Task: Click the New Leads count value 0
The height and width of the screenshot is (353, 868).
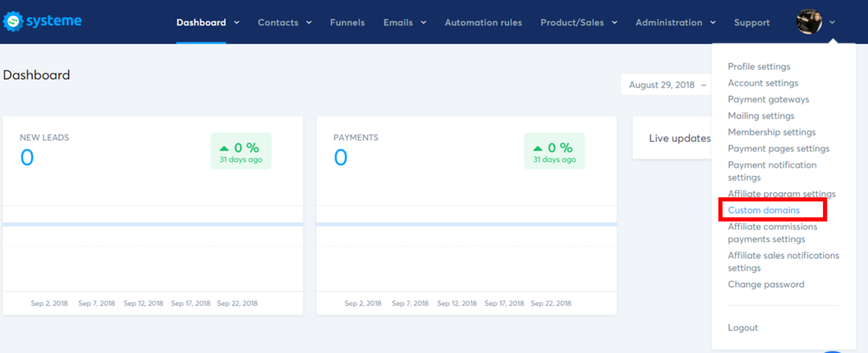Action: pos(27,158)
